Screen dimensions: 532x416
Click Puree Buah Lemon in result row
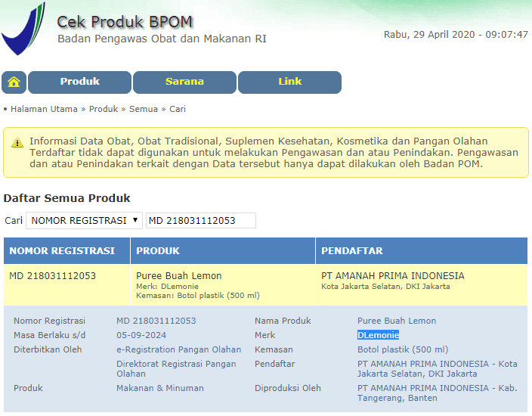(x=179, y=276)
